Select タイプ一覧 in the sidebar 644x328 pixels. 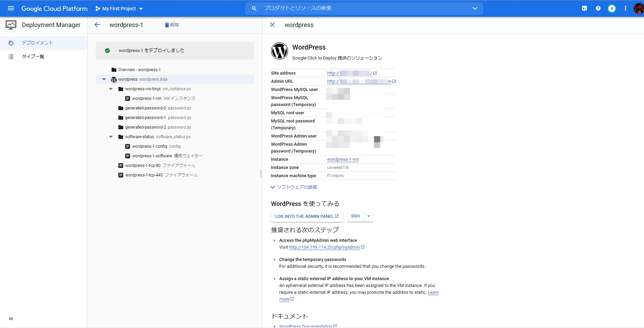(x=33, y=56)
